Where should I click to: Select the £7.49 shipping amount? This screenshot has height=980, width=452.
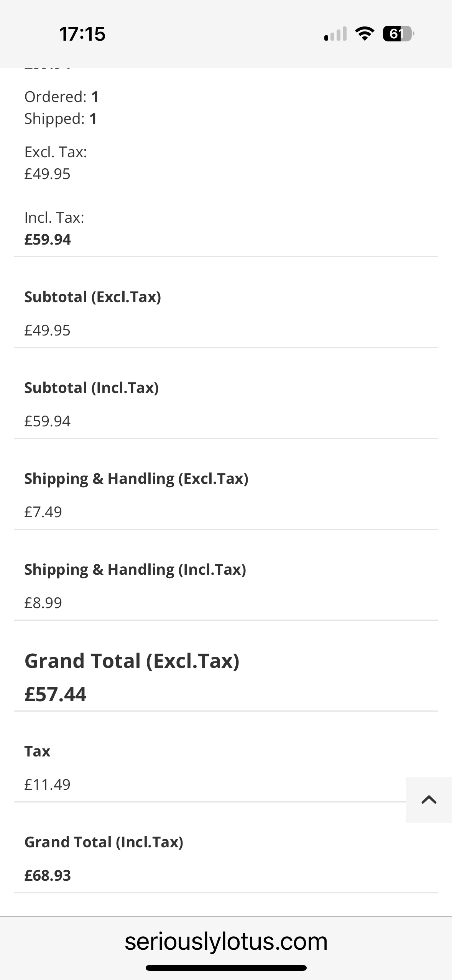pos(43,512)
